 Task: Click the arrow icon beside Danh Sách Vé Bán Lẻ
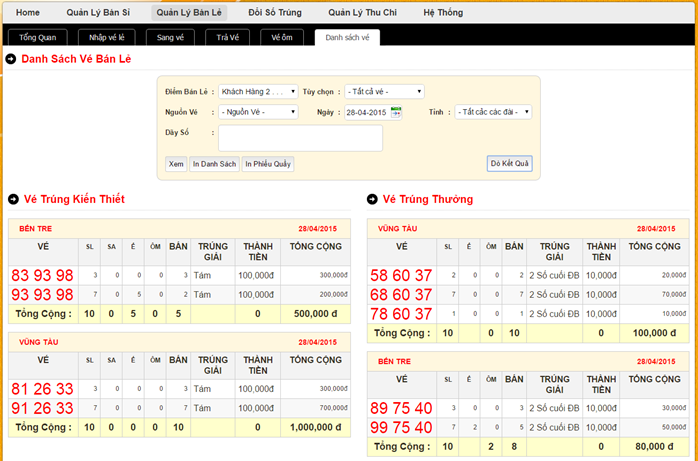click(x=11, y=60)
